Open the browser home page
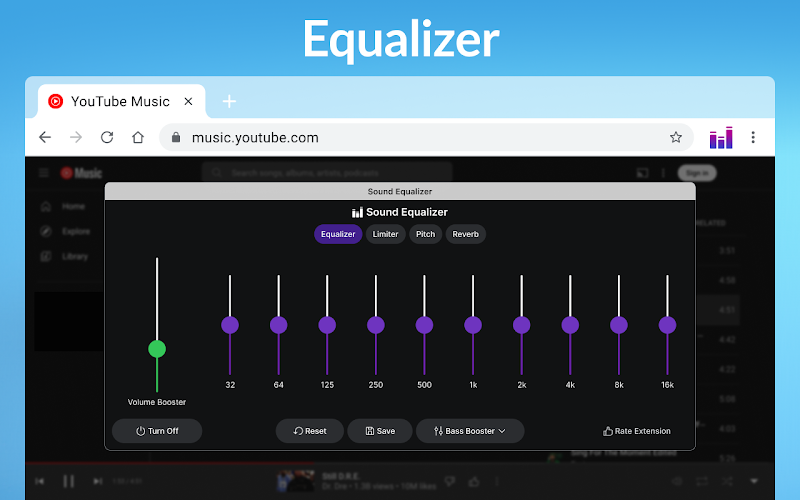Image resolution: width=800 pixels, height=500 pixels. tap(138, 137)
